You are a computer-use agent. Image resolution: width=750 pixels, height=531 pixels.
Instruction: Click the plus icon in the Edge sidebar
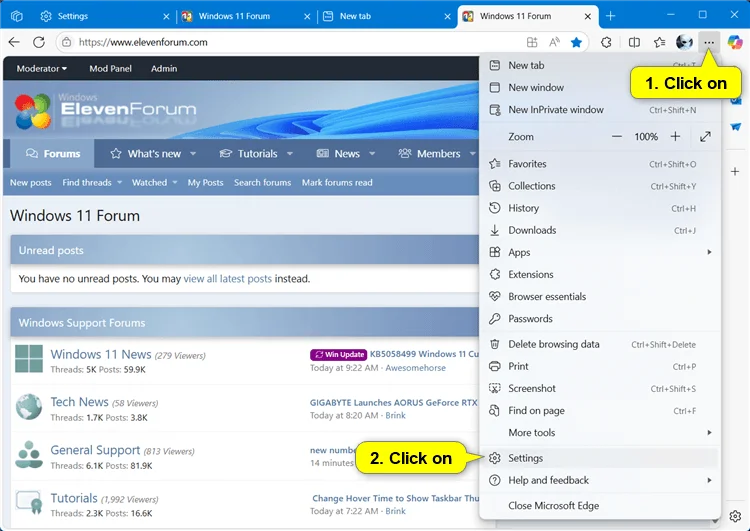[x=735, y=171]
